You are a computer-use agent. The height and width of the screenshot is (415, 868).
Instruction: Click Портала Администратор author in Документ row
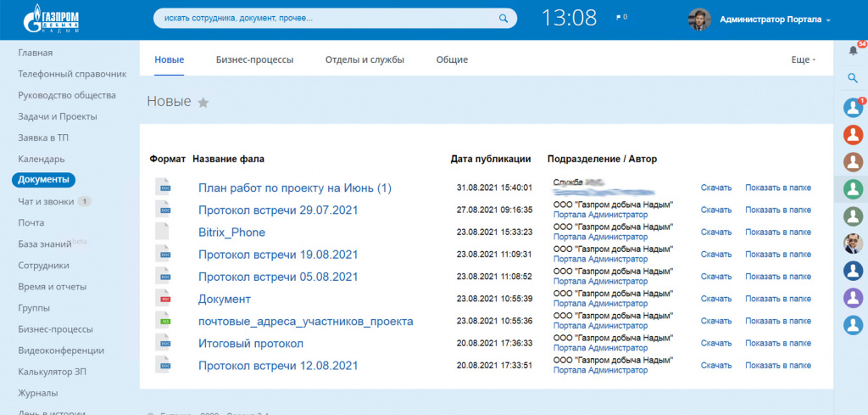point(600,304)
